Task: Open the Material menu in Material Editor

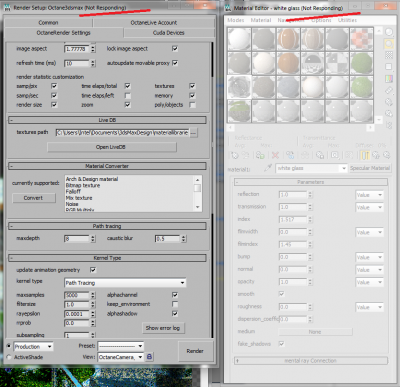Action: click(261, 20)
